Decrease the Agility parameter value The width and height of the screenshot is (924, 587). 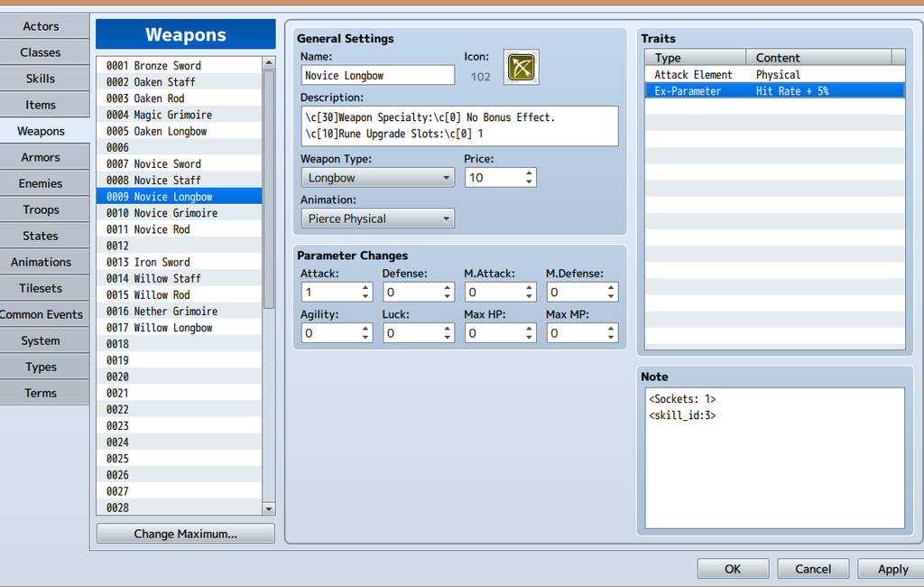[365, 338]
